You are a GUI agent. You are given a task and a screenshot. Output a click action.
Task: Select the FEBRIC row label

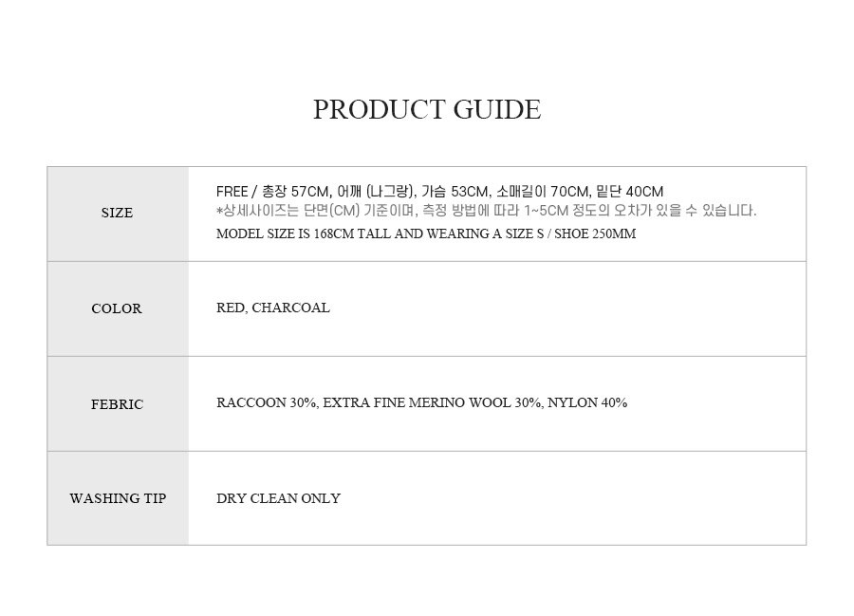click(117, 404)
